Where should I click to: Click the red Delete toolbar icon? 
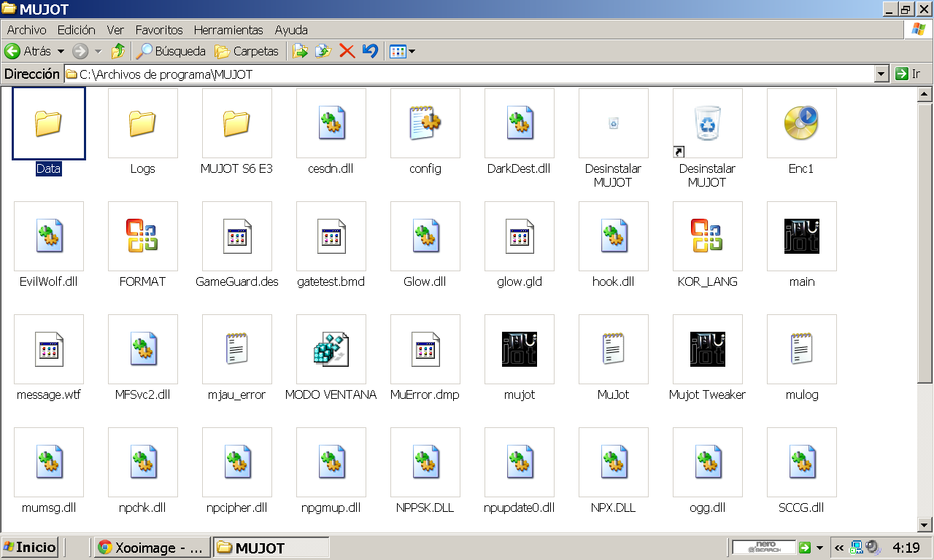point(347,51)
